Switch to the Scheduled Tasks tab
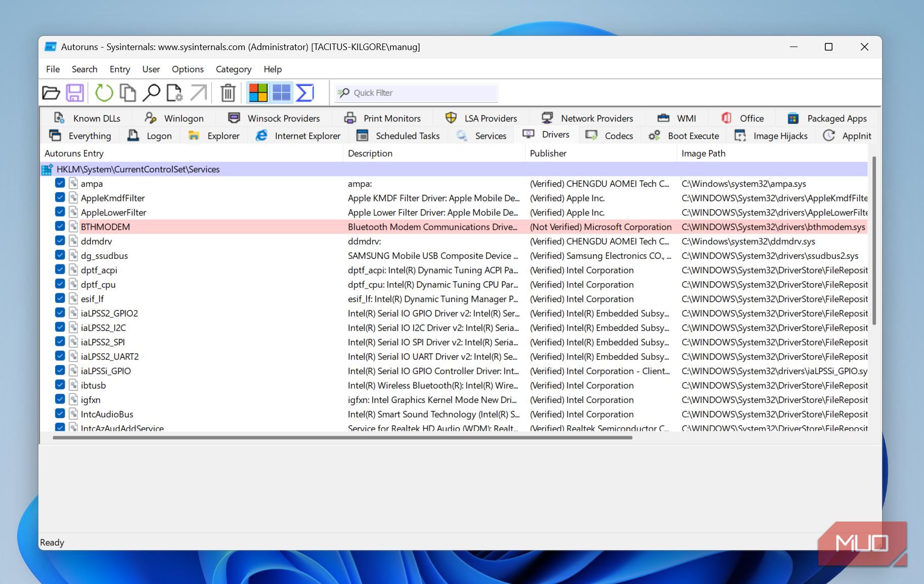 coord(398,136)
